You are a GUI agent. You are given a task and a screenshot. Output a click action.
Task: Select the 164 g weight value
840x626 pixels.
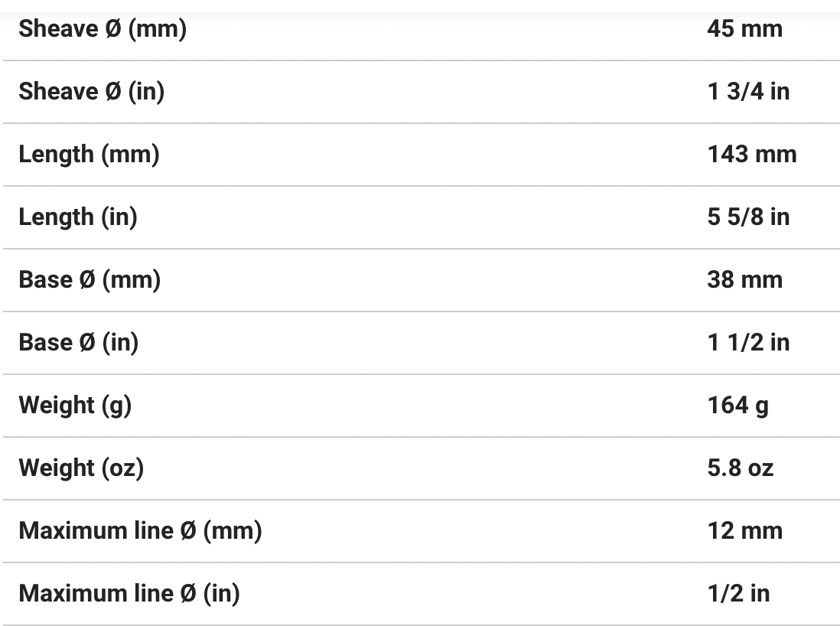(x=737, y=406)
